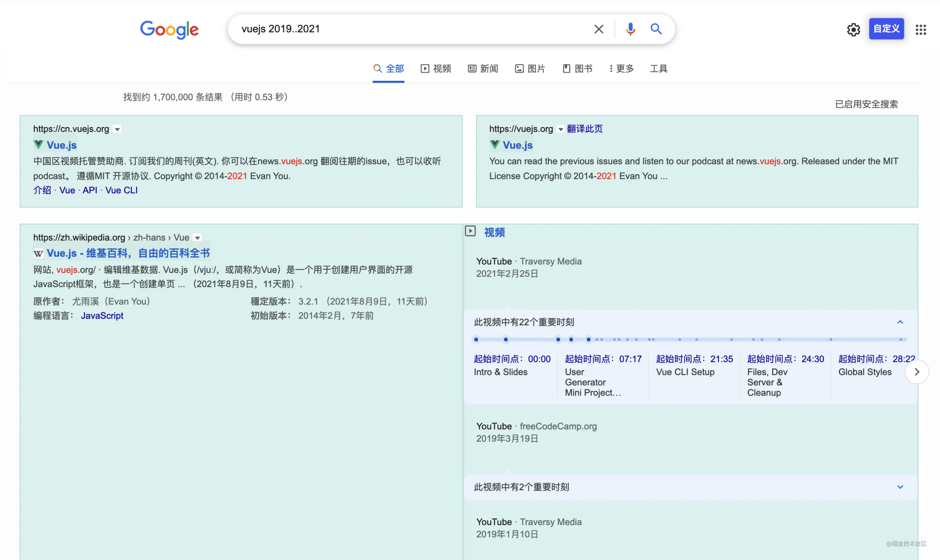Click the Vue logo favicon in vuejs.org result
Image resolution: width=940 pixels, height=560 pixels.
click(x=494, y=145)
